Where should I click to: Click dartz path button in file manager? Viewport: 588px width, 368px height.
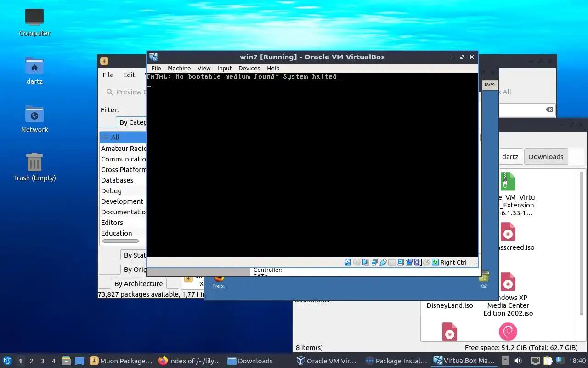[x=510, y=156]
